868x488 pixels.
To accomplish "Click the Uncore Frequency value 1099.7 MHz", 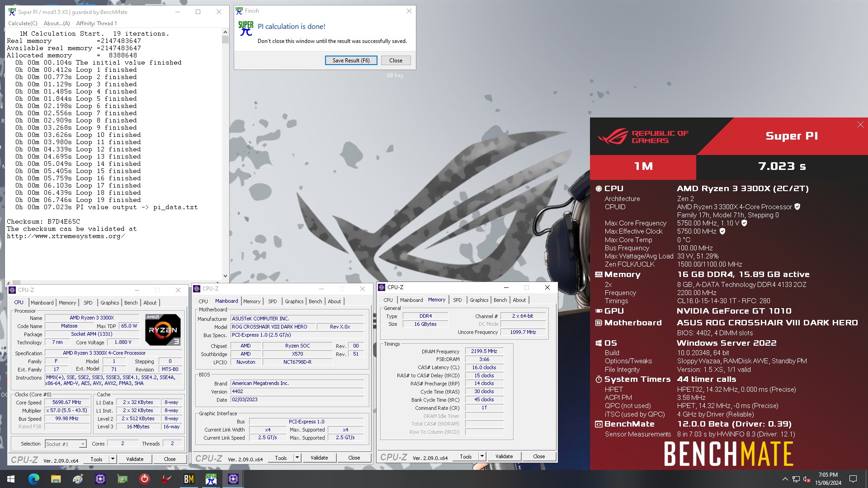I will tap(523, 332).
